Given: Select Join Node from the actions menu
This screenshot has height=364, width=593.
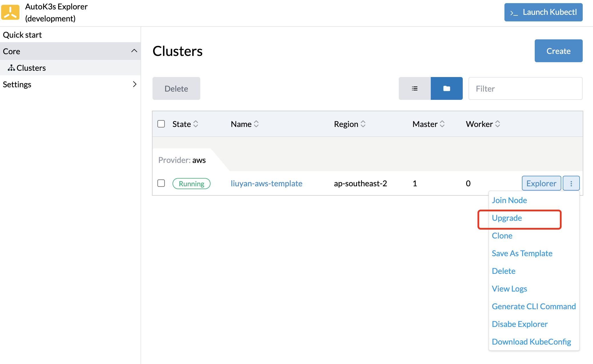Looking at the screenshot, I should 509,200.
